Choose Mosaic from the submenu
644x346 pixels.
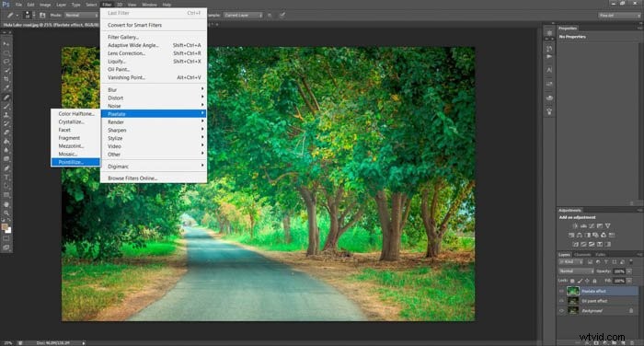[75, 154]
